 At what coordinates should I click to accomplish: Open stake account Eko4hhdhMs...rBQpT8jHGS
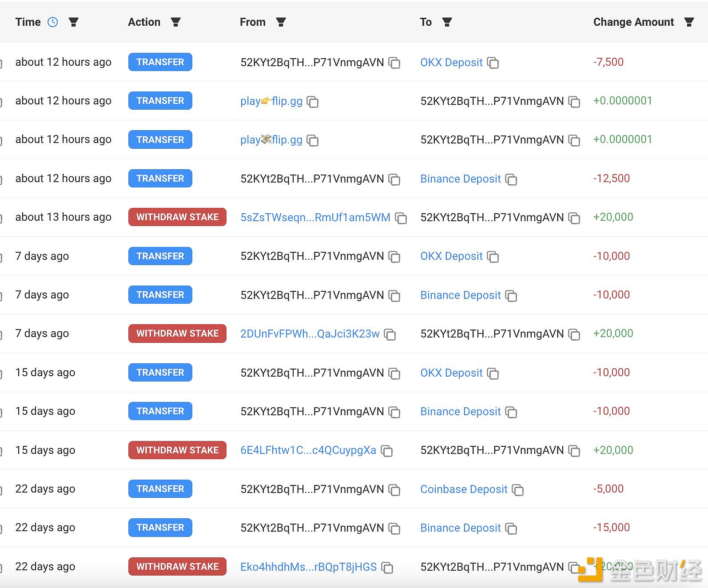(309, 567)
